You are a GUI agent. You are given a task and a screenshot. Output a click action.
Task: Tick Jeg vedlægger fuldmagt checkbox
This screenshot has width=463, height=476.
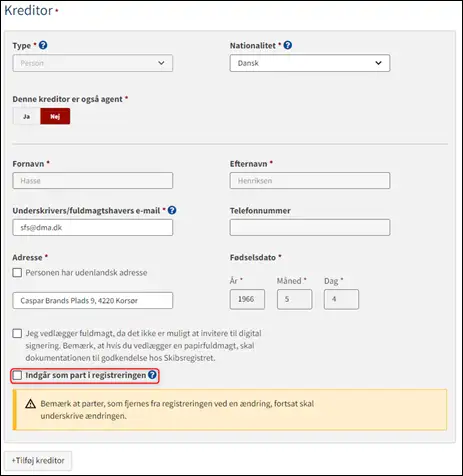coord(17,333)
